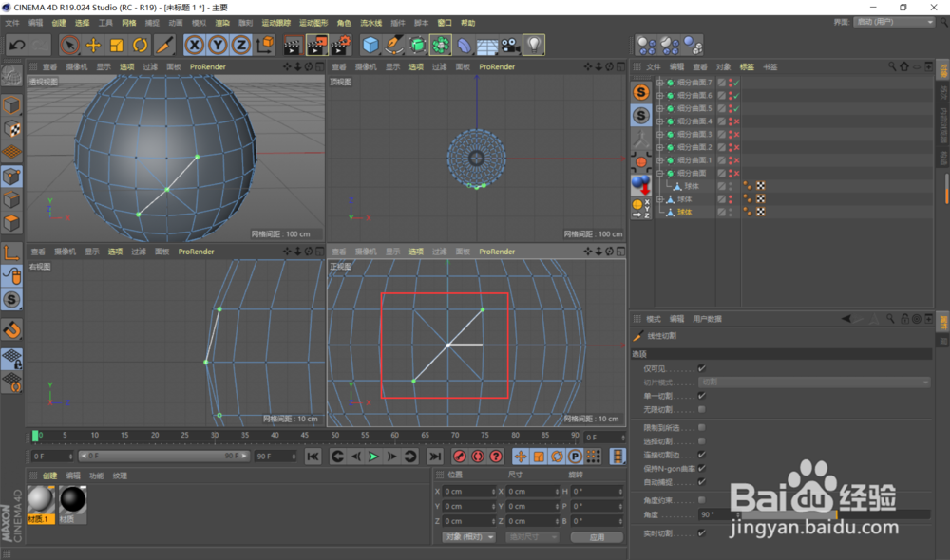
Task: Add a Light with the bulb icon
Action: (534, 45)
